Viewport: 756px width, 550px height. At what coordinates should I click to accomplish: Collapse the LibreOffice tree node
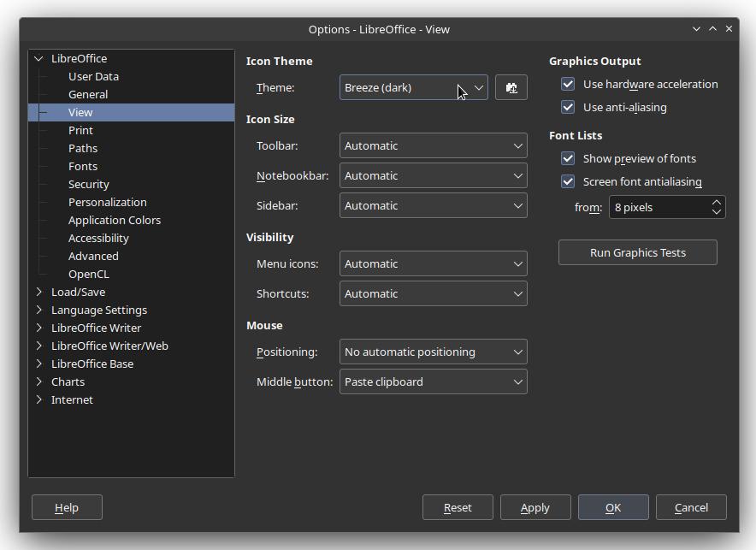click(39, 58)
